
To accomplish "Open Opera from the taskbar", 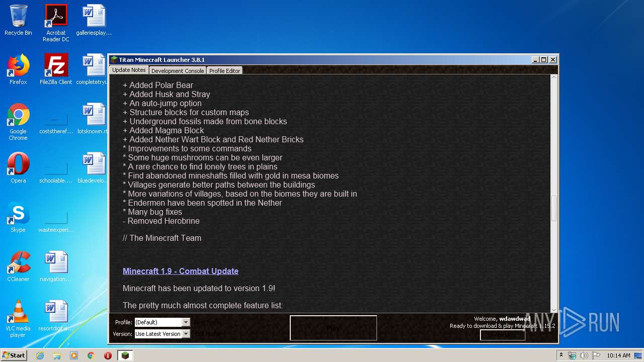I will coord(108,355).
